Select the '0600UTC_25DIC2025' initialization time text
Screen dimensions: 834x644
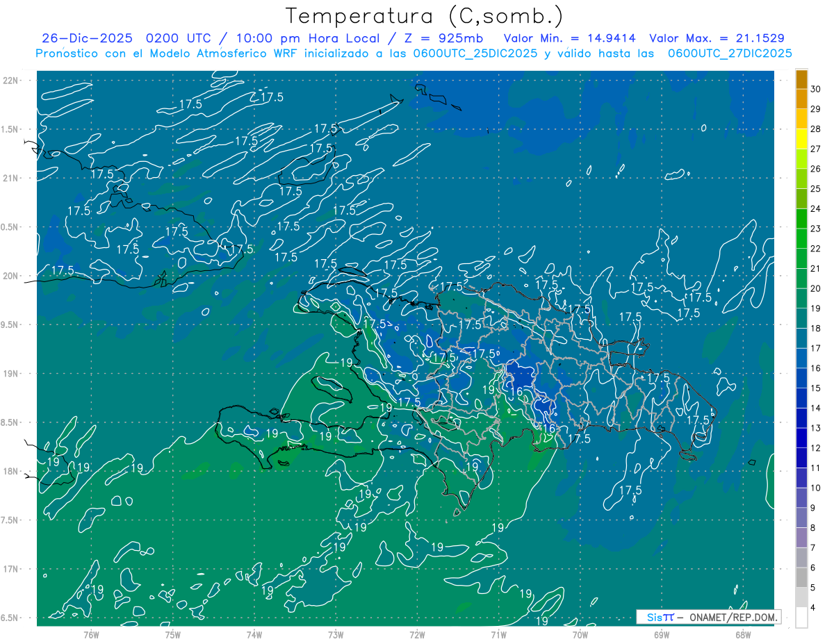point(475,53)
